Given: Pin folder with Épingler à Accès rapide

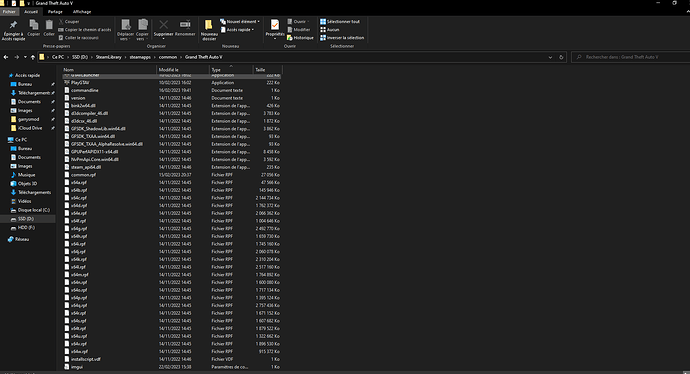Looking at the screenshot, I should pos(13,30).
